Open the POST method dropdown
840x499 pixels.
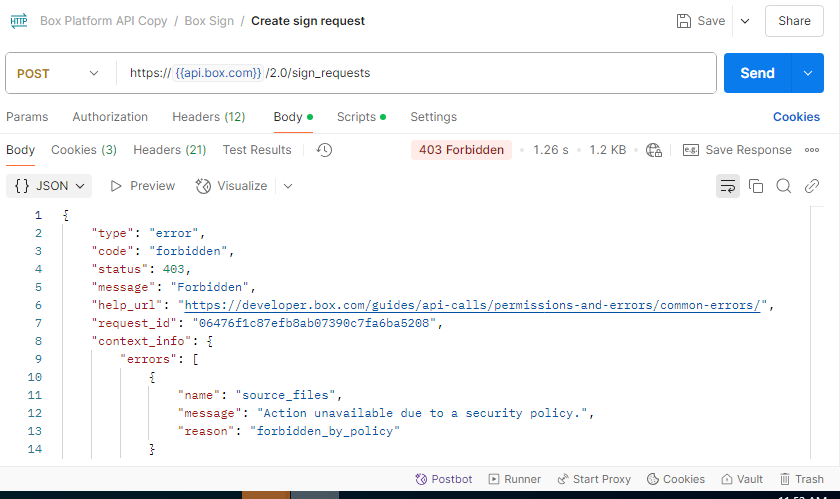tap(58, 73)
